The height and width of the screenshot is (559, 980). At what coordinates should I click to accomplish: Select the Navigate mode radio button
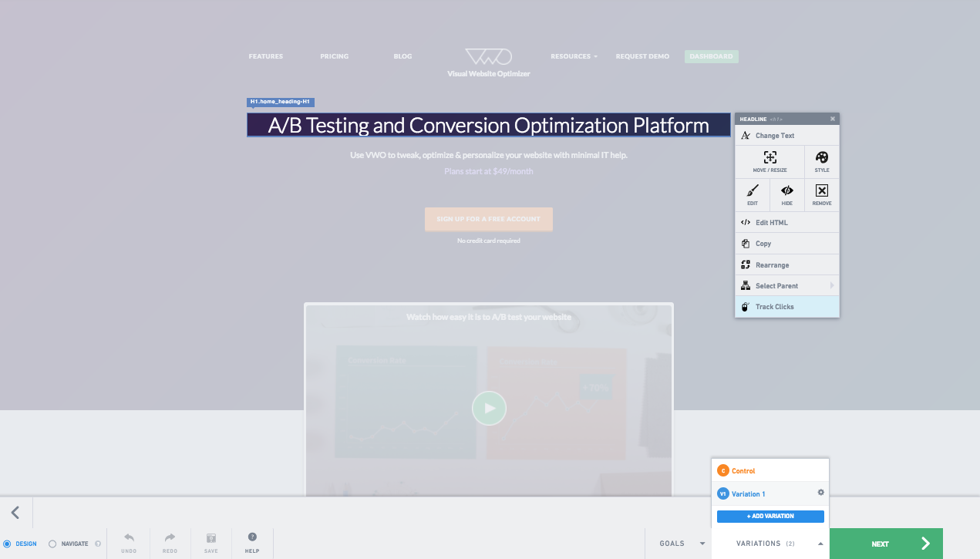click(x=52, y=544)
